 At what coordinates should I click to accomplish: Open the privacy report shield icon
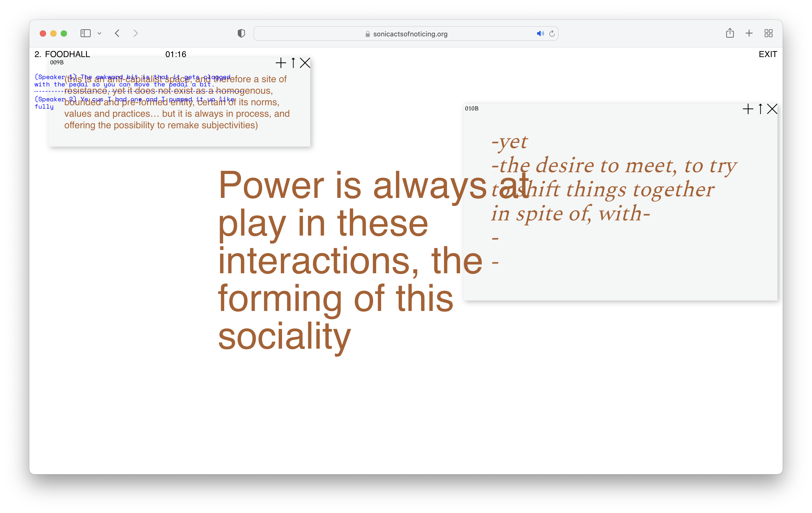tap(241, 34)
